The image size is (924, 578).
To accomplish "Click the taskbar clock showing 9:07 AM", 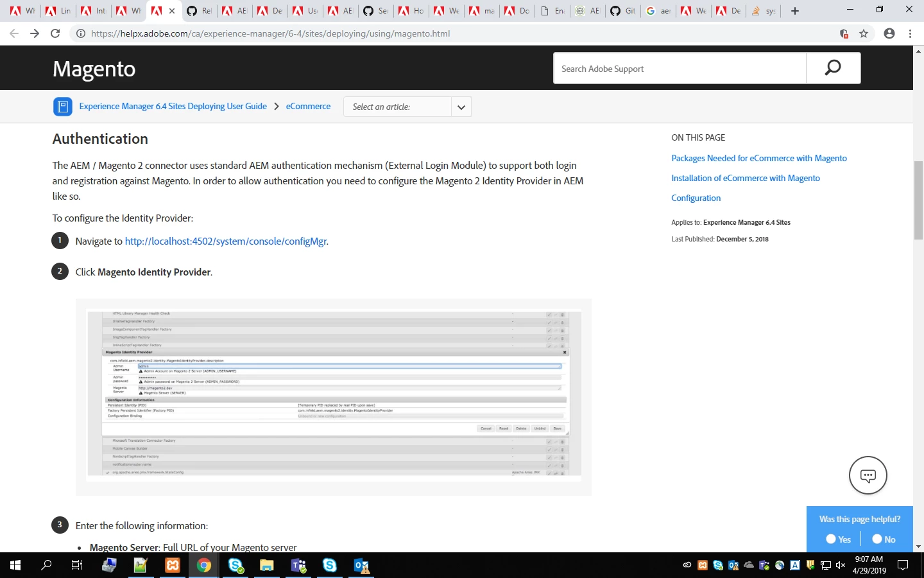I will point(869,565).
